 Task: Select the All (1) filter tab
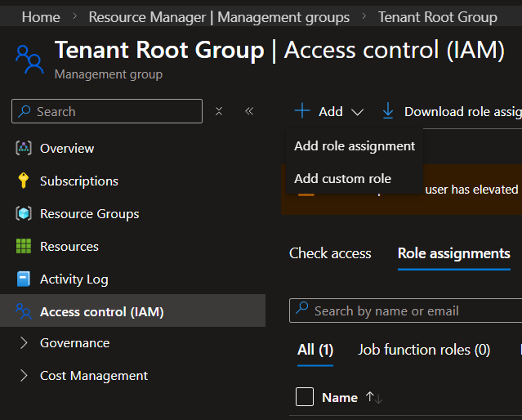[x=315, y=350]
